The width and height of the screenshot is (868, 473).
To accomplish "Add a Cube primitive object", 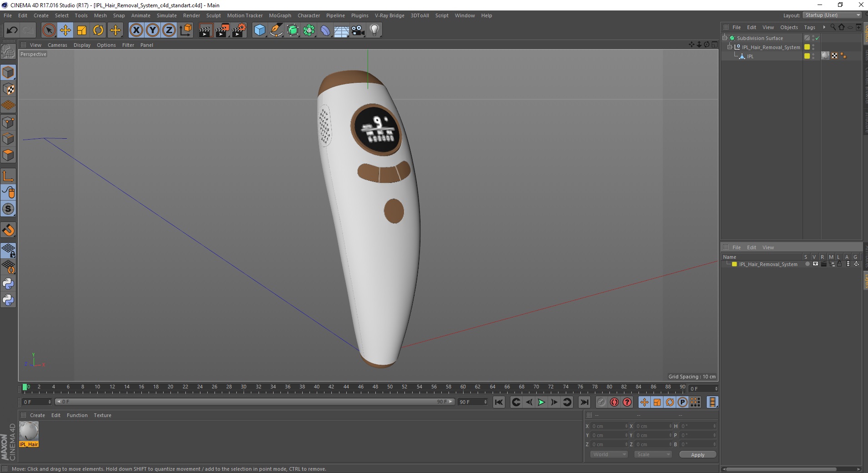I will [259, 30].
